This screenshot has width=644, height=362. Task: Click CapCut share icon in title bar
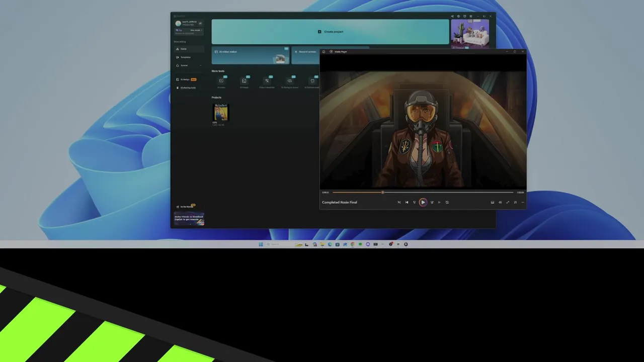click(452, 16)
